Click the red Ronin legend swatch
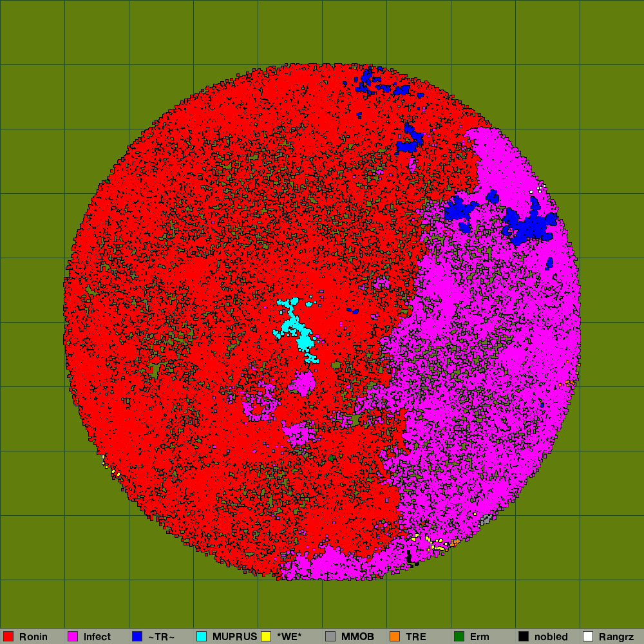Image resolution: width=644 pixels, height=644 pixels. (8, 637)
